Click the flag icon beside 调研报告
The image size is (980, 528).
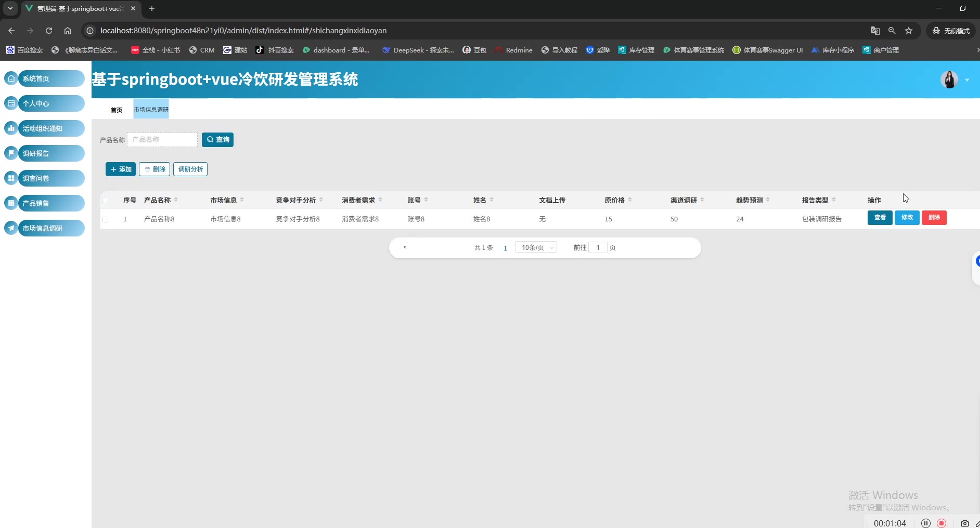[x=11, y=153]
